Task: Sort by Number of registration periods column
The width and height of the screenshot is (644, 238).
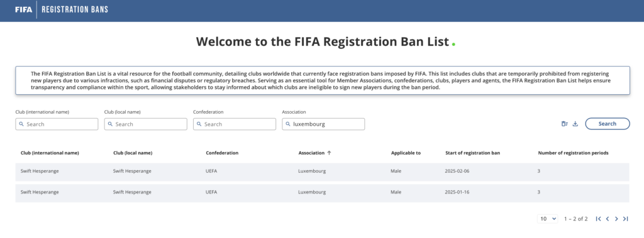Action: [574, 153]
